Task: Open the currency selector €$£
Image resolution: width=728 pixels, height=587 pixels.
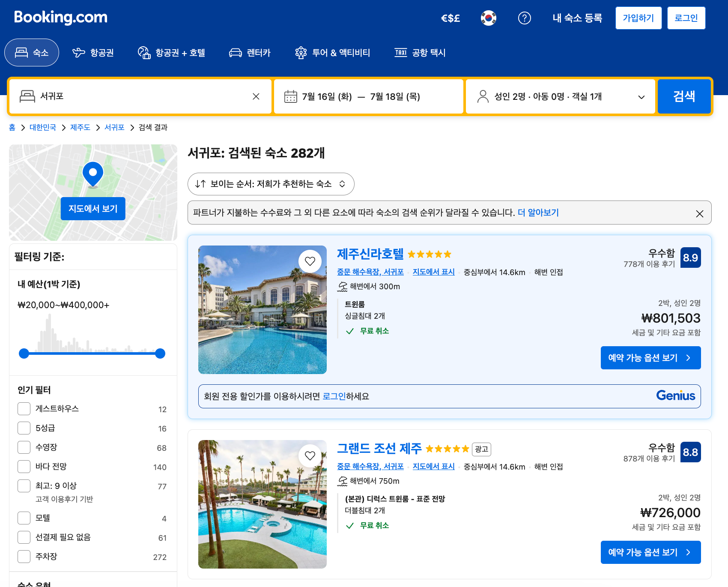Action: click(x=451, y=18)
